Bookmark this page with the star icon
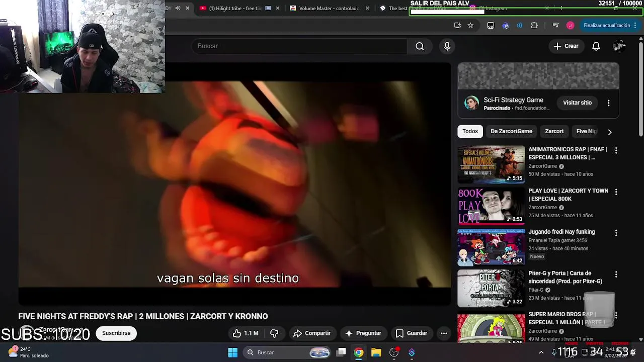The height and width of the screenshot is (362, 644). click(x=470, y=25)
